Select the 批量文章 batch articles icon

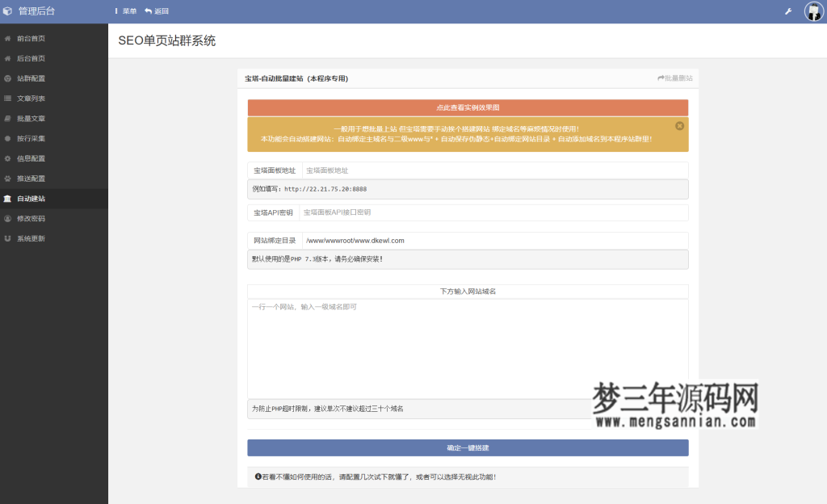point(36,118)
